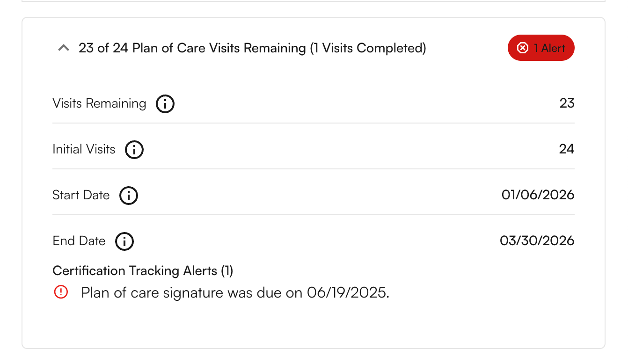Click the Start Date value 01/06/2026
This screenshot has width=628, height=364.
point(538,195)
